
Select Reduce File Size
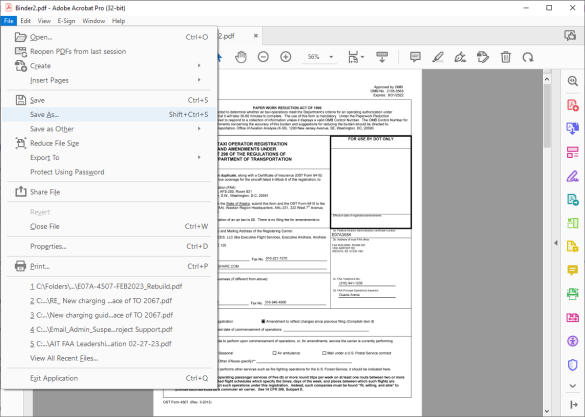[x=109, y=143]
